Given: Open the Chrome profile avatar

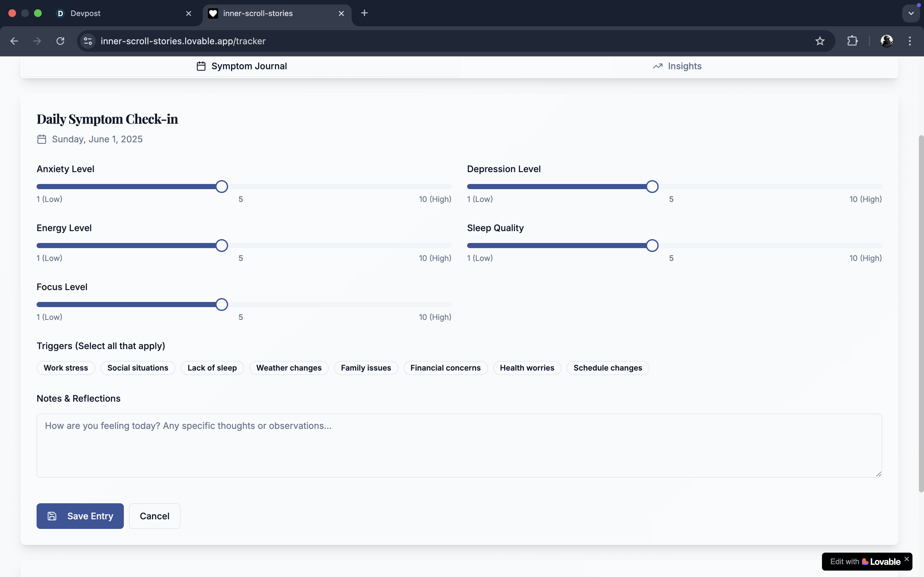Looking at the screenshot, I should tap(886, 41).
